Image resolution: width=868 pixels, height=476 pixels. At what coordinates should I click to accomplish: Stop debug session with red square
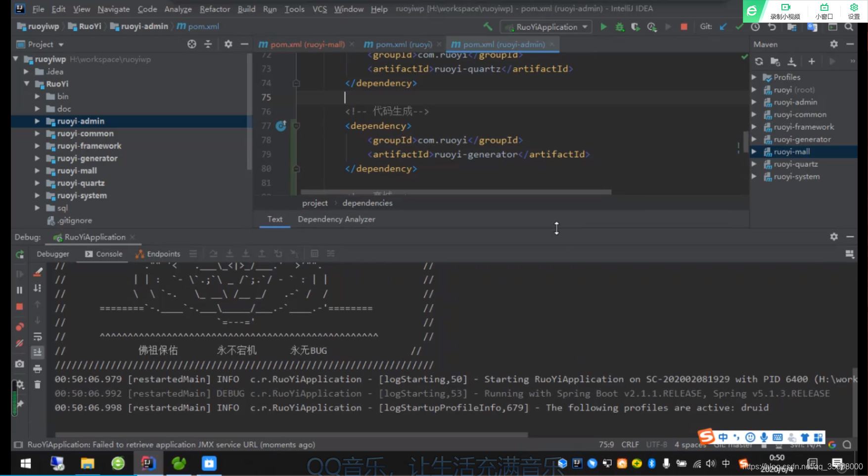coord(20,306)
